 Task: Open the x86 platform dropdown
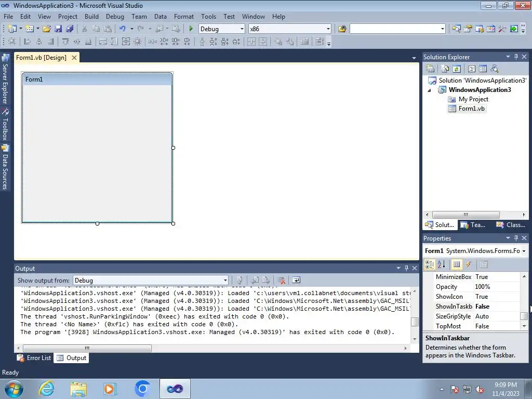pyautogui.click(x=328, y=29)
